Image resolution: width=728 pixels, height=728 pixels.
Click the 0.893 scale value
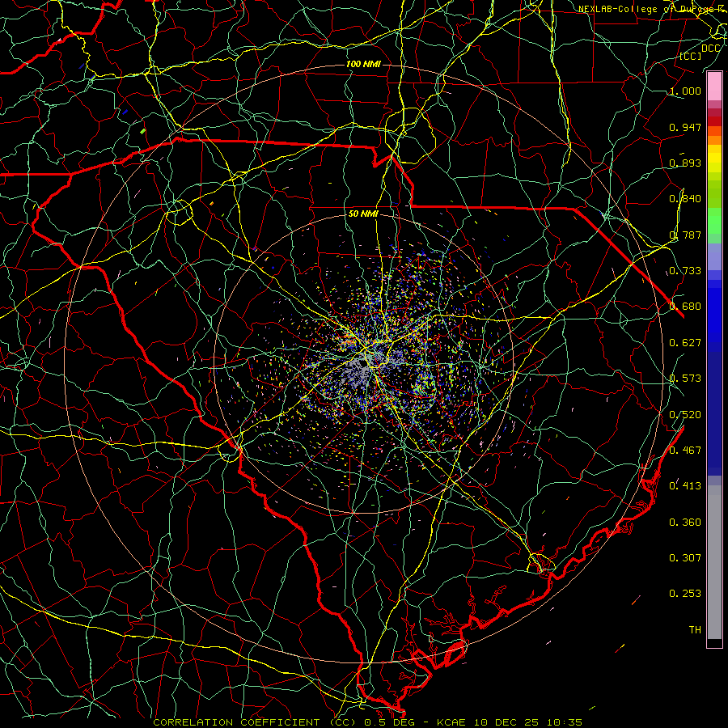pos(685,163)
